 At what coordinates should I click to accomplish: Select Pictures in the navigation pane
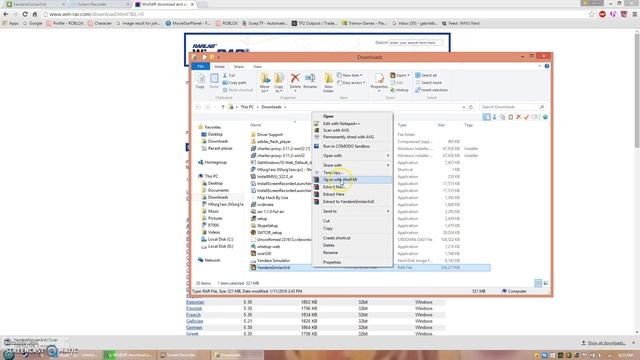tap(215, 218)
